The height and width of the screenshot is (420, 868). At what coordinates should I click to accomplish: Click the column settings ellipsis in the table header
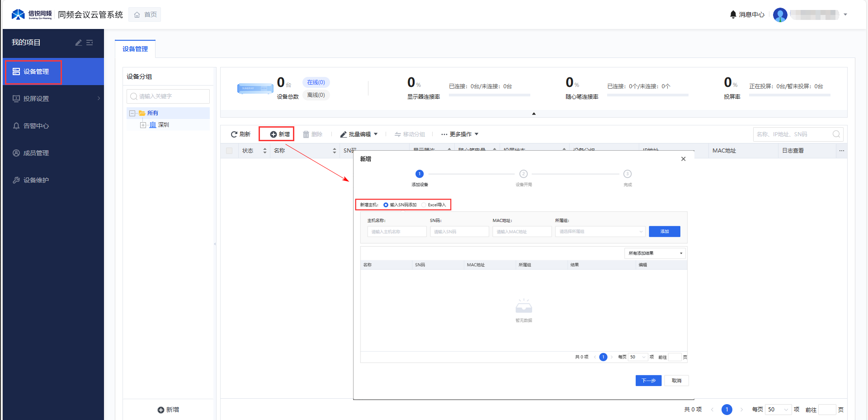(842, 151)
